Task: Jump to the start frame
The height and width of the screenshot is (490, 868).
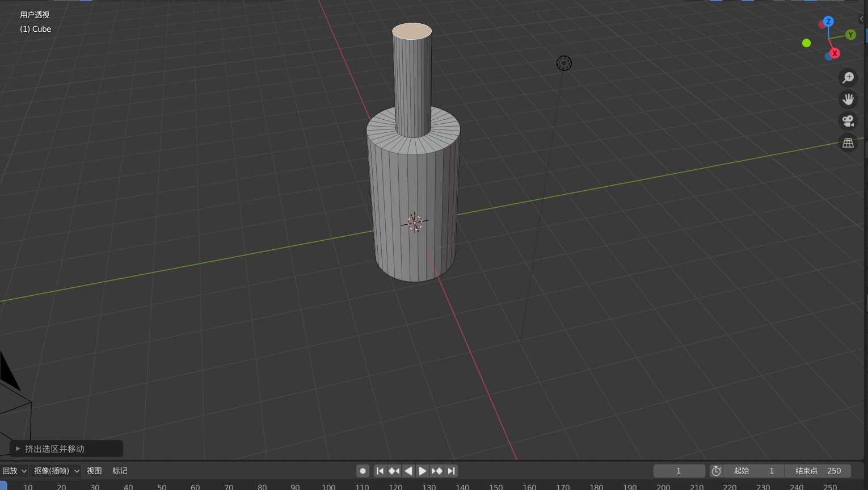Action: pyautogui.click(x=380, y=471)
